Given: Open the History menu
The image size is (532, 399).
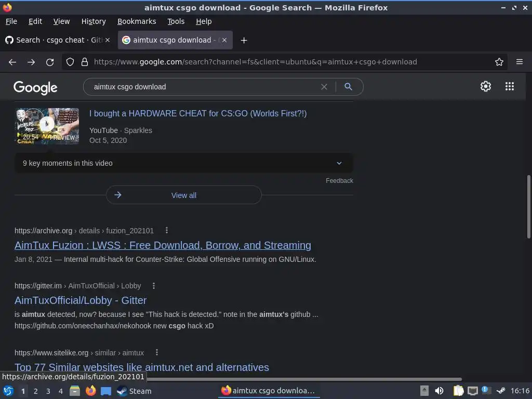Looking at the screenshot, I should [94, 21].
